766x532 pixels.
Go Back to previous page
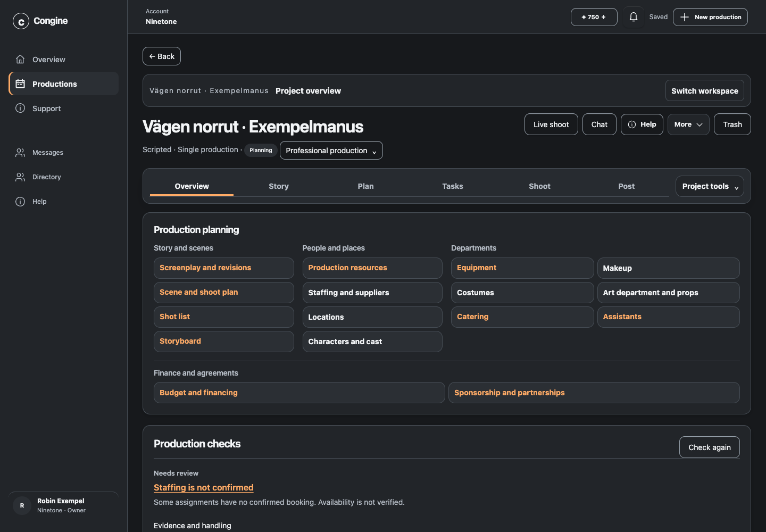pos(162,56)
